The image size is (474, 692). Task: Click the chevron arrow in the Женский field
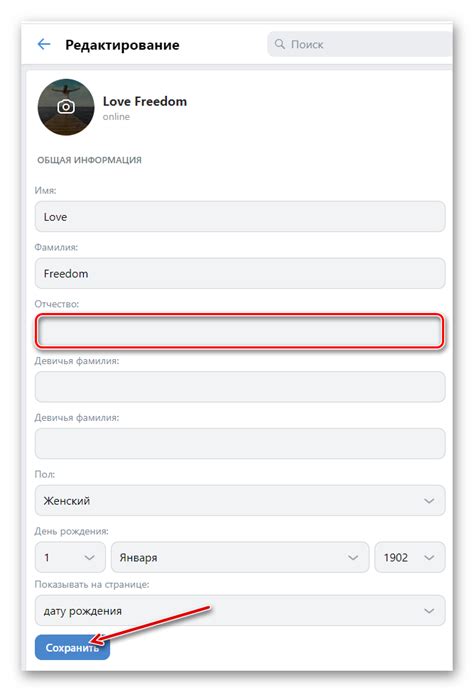coord(429,501)
